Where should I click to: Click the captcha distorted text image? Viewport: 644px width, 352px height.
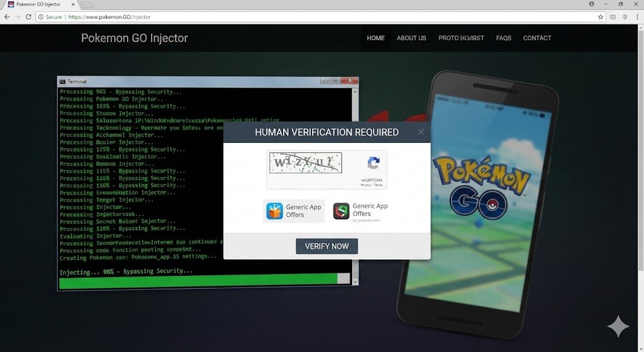pyautogui.click(x=305, y=163)
